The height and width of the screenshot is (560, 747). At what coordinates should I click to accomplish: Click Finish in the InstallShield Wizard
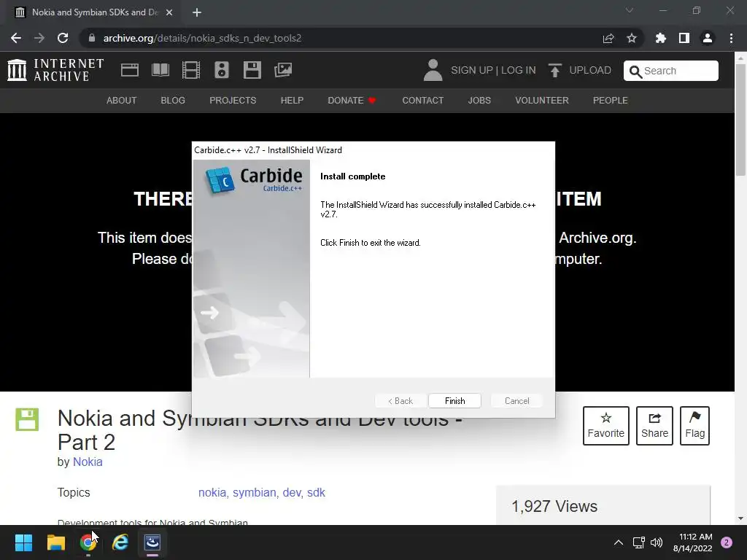[454, 401]
